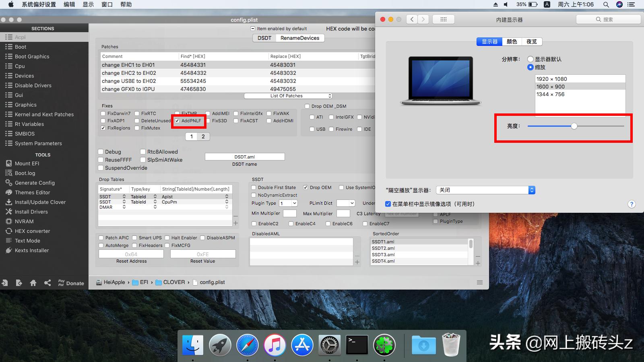This screenshot has width=644, height=362.
Task: Click the PayPal Donate button
Action: (x=71, y=283)
